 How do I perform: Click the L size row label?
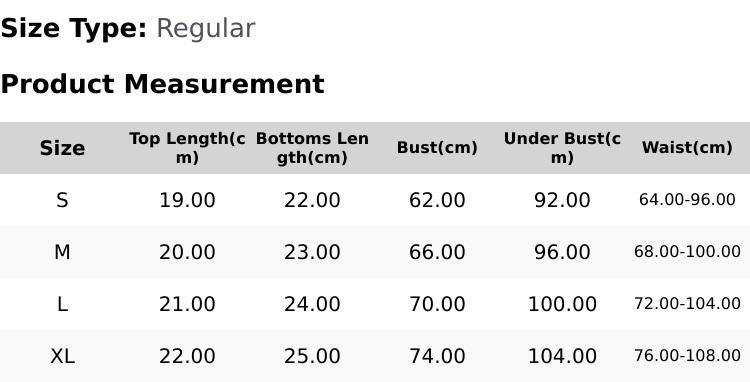pyautogui.click(x=62, y=304)
